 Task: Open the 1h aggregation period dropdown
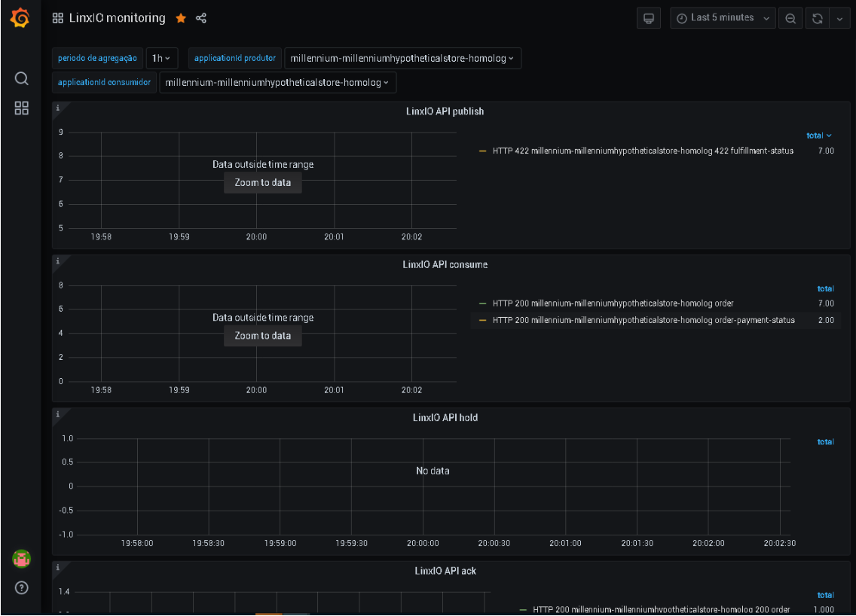pyautogui.click(x=161, y=58)
